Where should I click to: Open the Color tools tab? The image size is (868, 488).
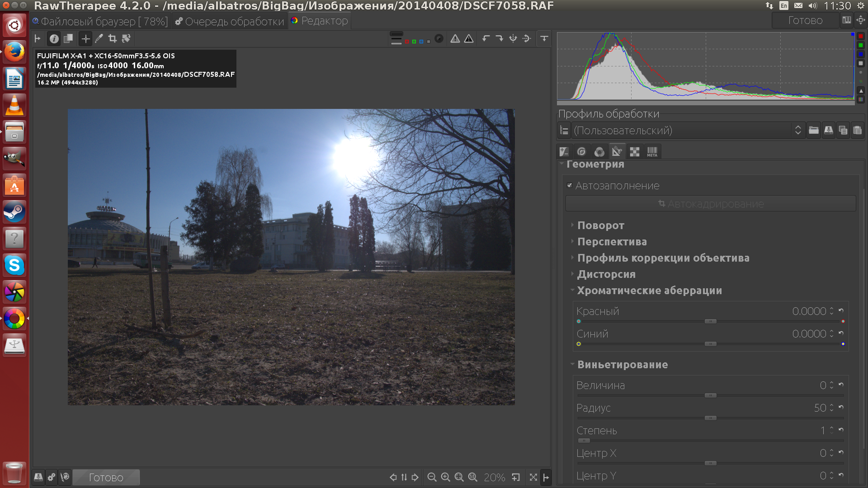(599, 151)
